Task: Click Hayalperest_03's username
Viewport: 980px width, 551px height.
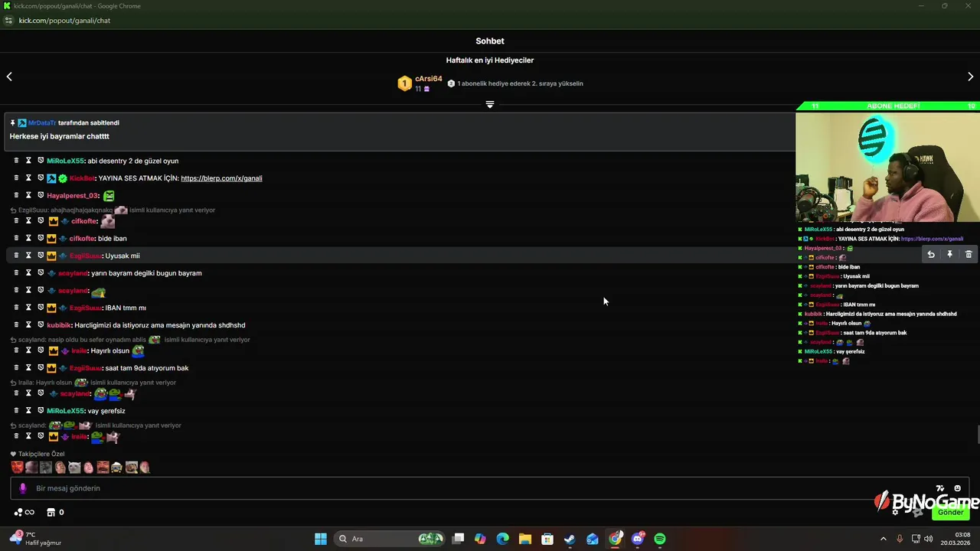Action: click(x=73, y=195)
